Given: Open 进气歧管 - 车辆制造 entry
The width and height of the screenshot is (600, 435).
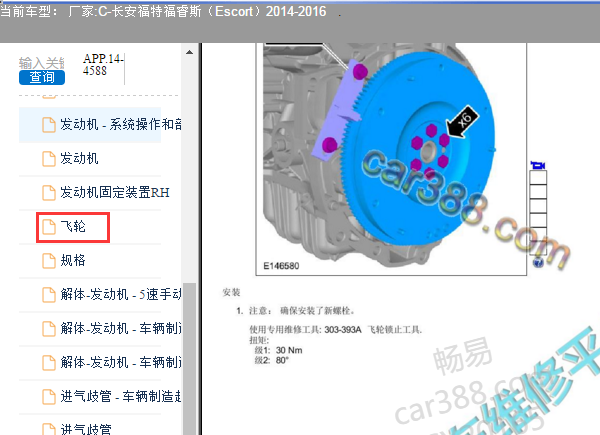Looking at the screenshot, I should (121, 396).
